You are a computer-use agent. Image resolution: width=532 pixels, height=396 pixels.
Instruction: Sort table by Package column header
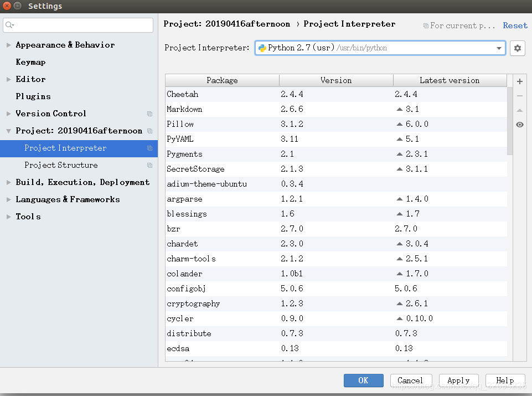click(x=222, y=80)
